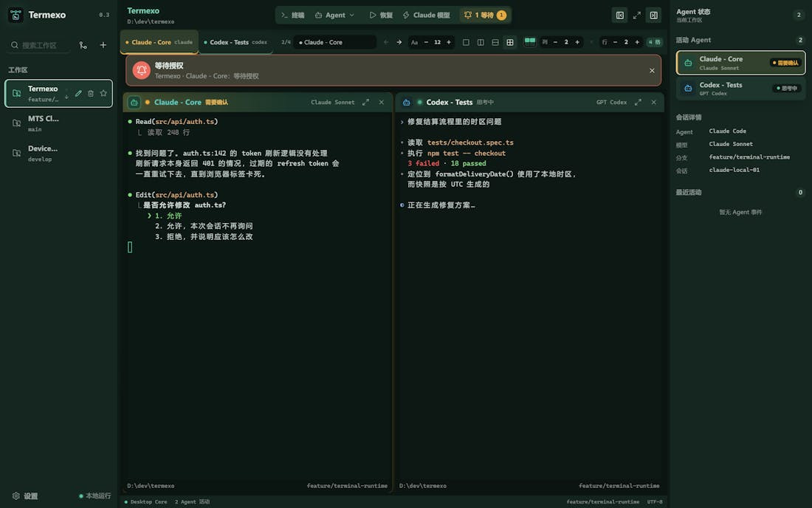
Task: Click the 思考中 badge on the Codex - Tests card
Action: click(787, 88)
